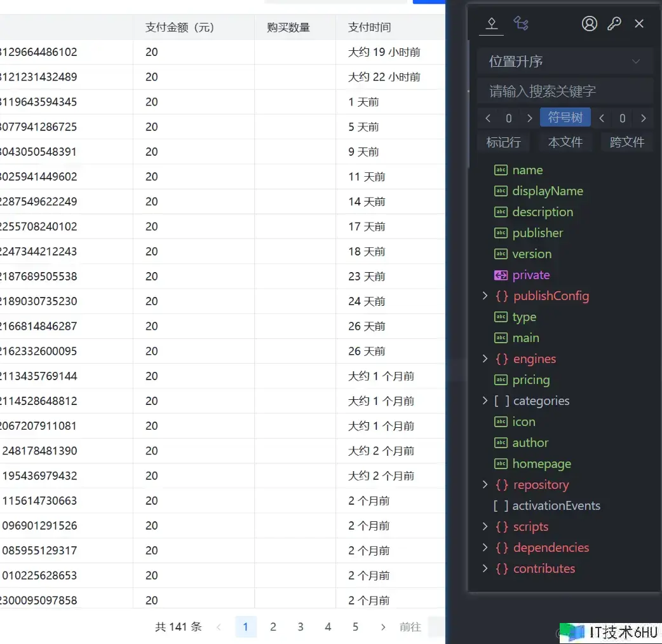This screenshot has height=644, width=662.
Task: Click the array bracket icon beside activationEvents
Action: (x=501, y=506)
